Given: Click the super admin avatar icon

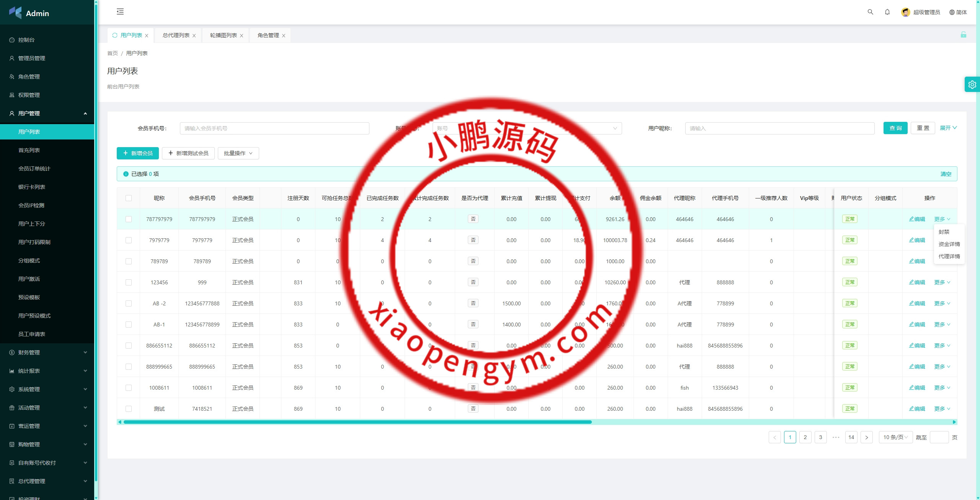Looking at the screenshot, I should click(905, 12).
